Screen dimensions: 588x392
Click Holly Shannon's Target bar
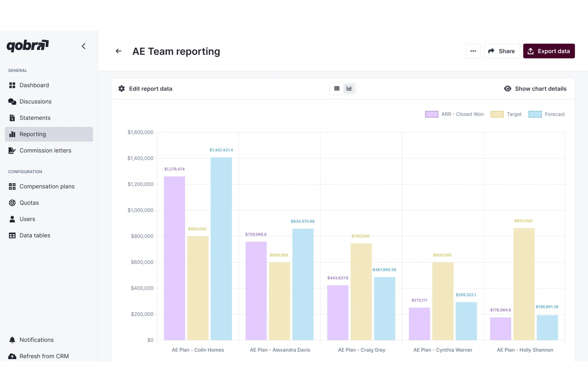(524, 284)
